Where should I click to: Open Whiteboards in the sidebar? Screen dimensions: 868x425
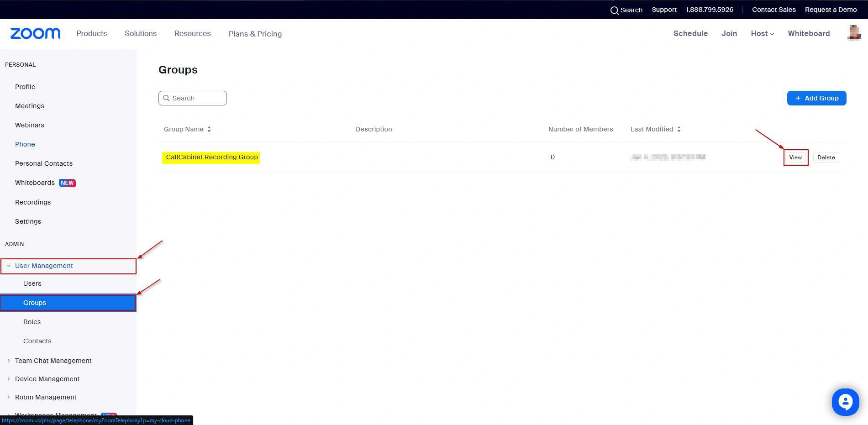35,183
